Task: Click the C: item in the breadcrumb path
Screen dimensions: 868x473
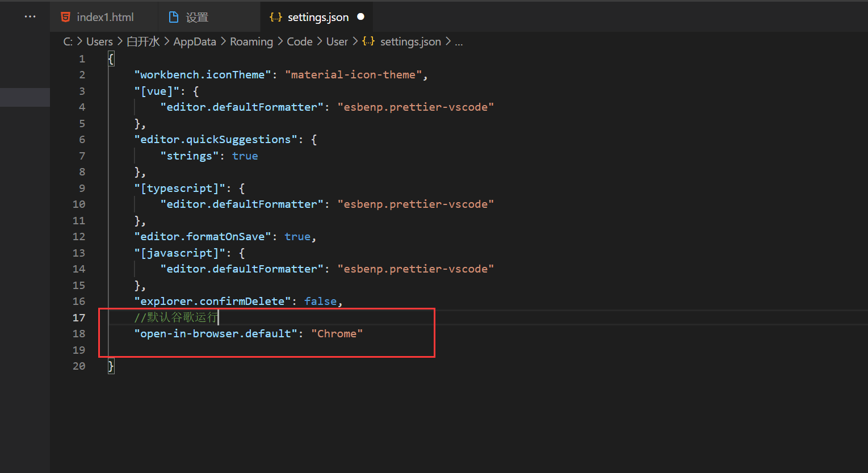Action: tap(67, 41)
